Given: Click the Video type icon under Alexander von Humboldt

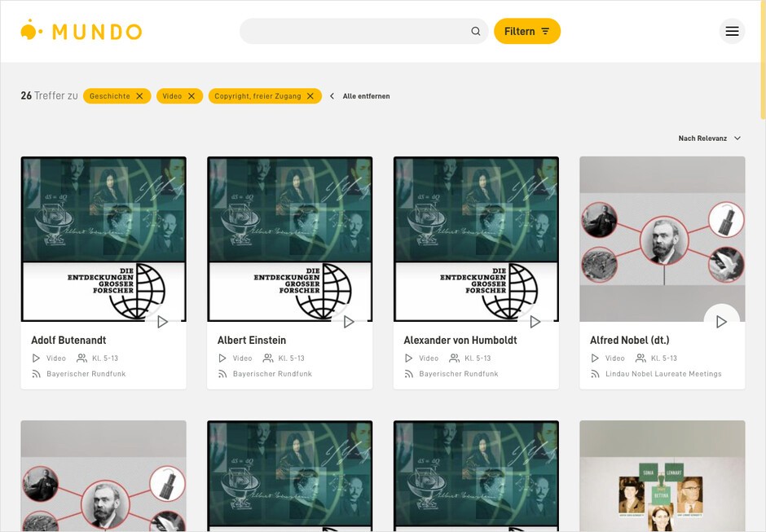Looking at the screenshot, I should pyautogui.click(x=408, y=358).
